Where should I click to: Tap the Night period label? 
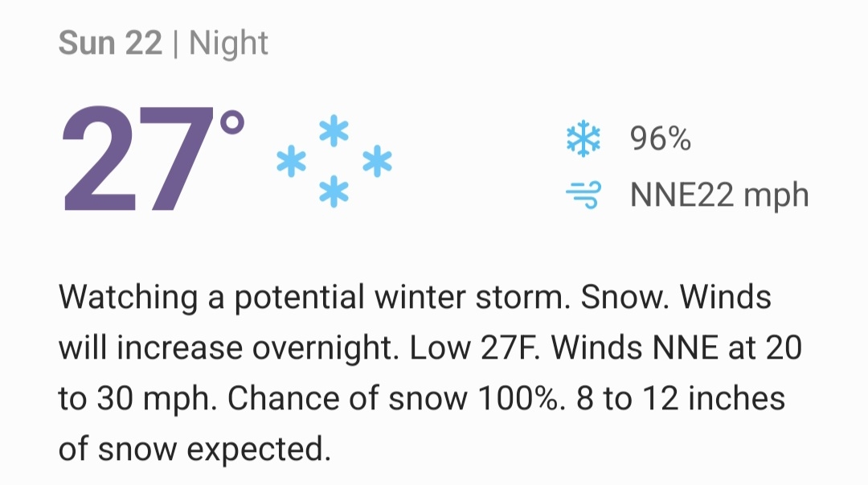pos(229,43)
